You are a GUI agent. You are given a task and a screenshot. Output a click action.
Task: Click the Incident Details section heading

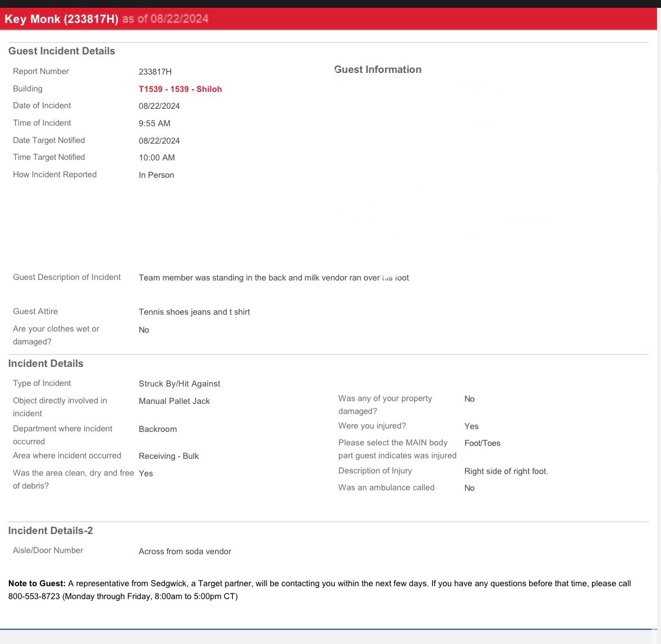(x=46, y=364)
